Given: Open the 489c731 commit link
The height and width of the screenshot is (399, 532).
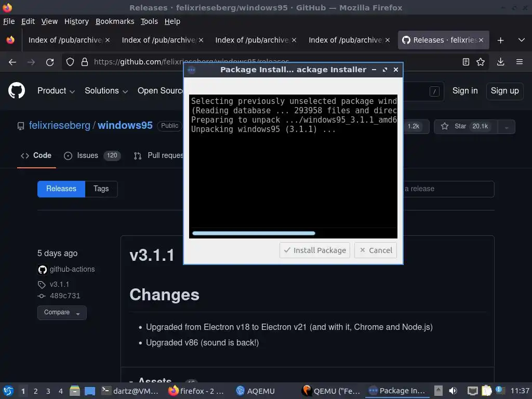Looking at the screenshot, I should pos(65,296).
